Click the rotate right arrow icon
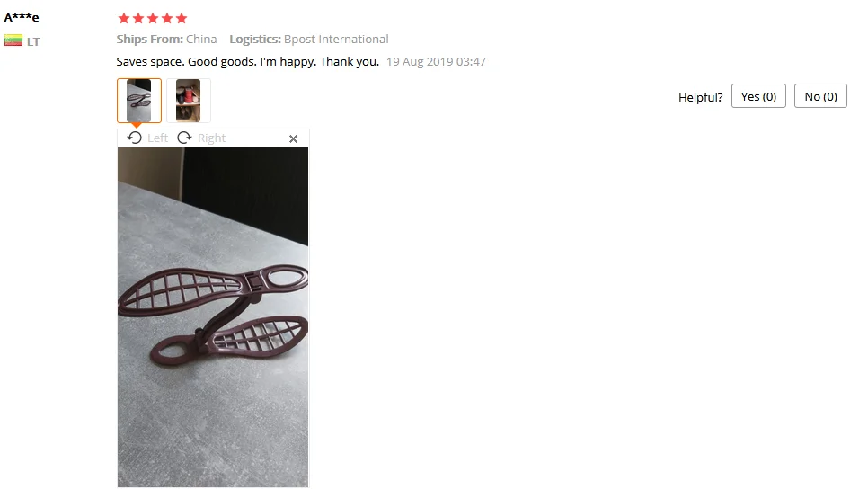 pyautogui.click(x=184, y=138)
